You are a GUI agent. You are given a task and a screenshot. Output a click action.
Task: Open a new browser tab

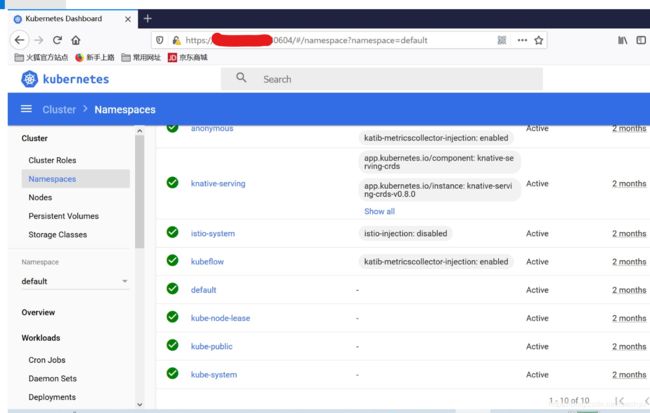[x=148, y=19]
